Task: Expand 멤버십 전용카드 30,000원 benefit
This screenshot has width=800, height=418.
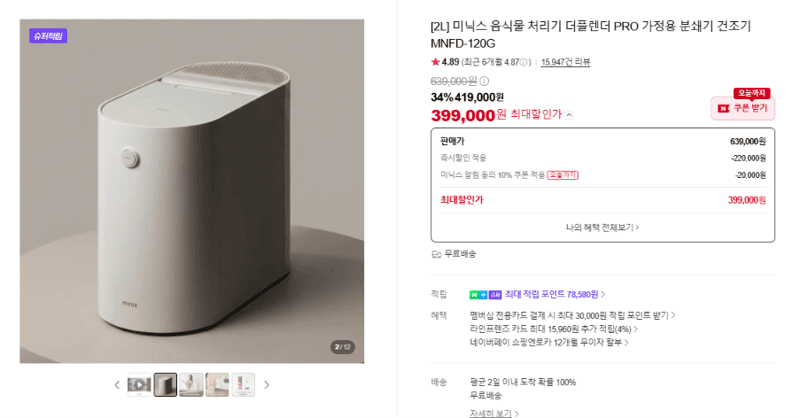Action: tap(572, 315)
